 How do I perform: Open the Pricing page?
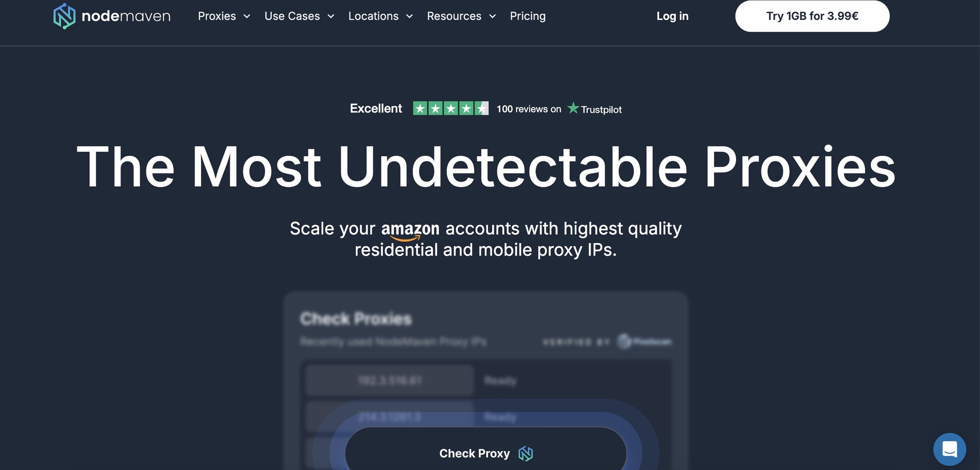point(527,16)
